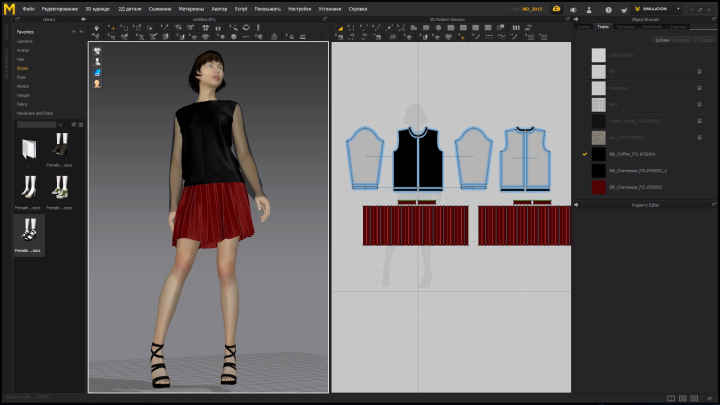The image size is (720, 405).
Task: Open the Аватар menu
Action: pyautogui.click(x=220, y=8)
